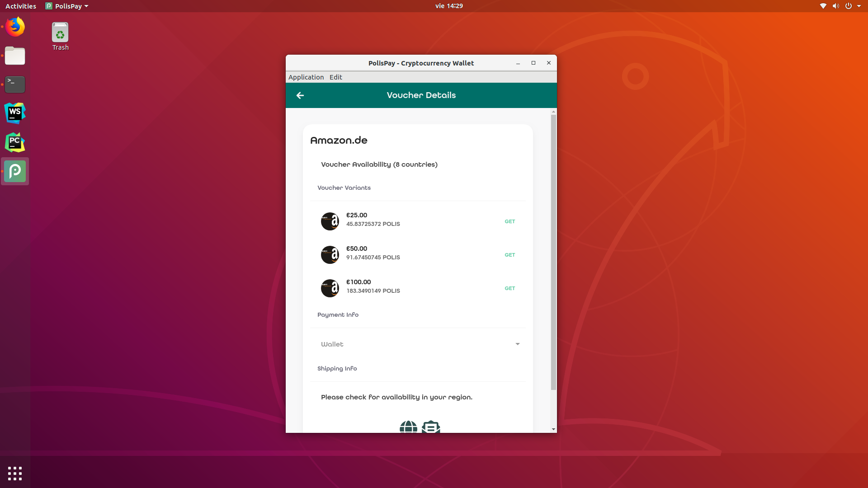
Task: Click the €100.00 Amazon voucher thumbnail
Action: (330, 288)
